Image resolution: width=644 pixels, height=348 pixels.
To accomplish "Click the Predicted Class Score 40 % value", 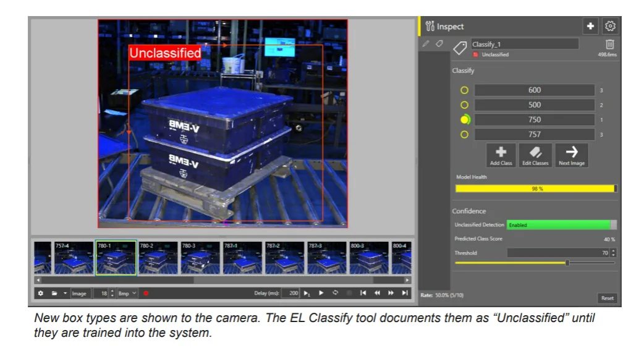I will (609, 239).
